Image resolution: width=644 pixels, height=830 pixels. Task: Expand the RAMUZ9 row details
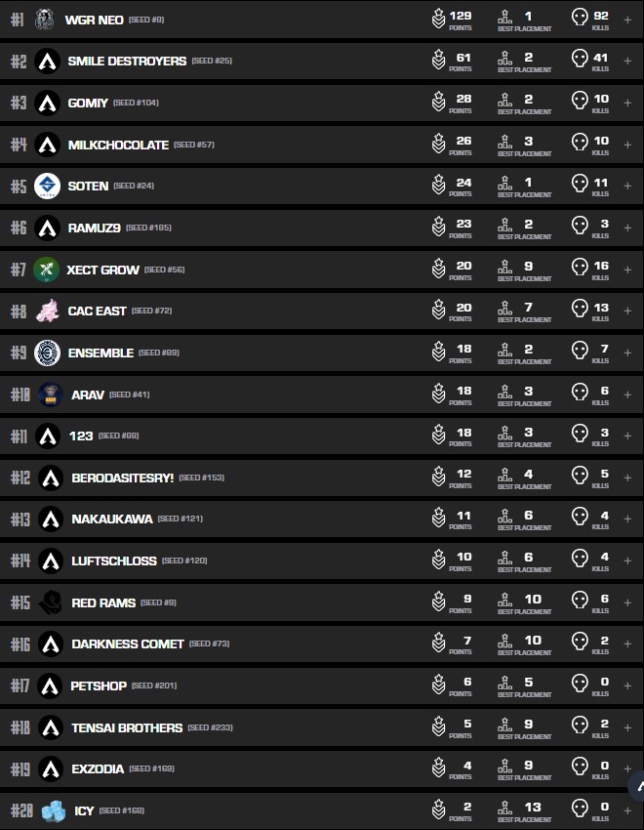[627, 228]
